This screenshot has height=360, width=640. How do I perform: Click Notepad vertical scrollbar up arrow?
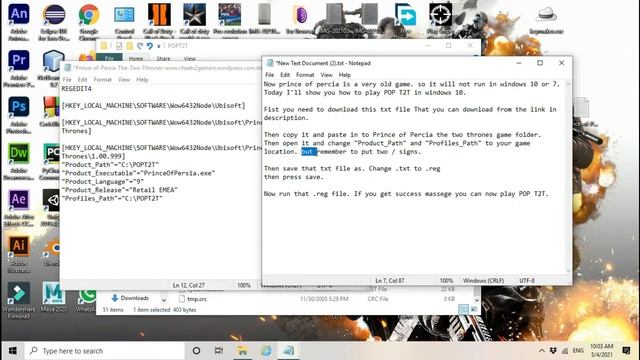click(568, 84)
